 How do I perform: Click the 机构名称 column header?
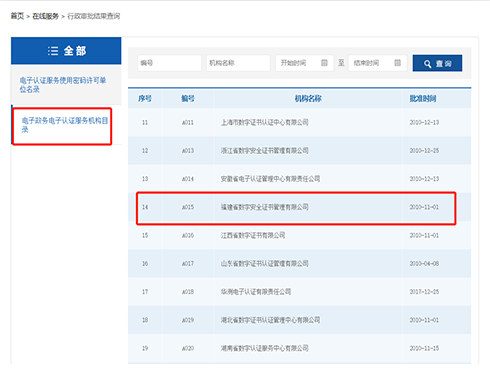pyautogui.click(x=308, y=98)
